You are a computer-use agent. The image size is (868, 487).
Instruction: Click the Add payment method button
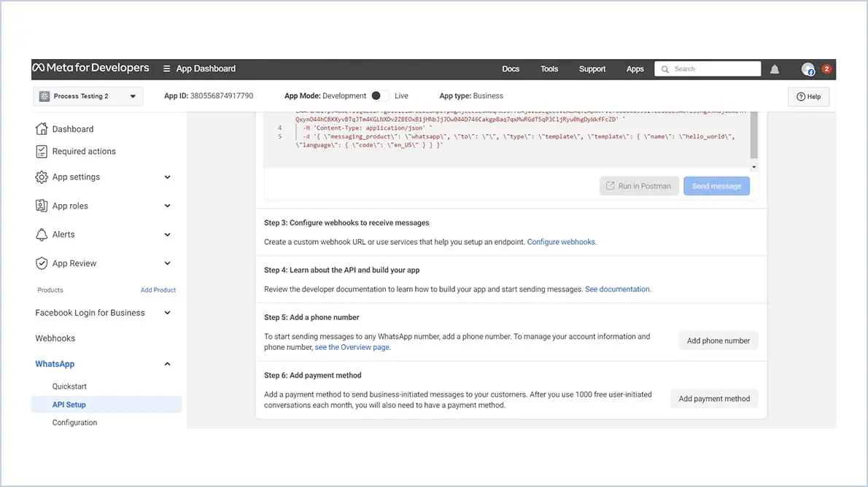pos(714,399)
